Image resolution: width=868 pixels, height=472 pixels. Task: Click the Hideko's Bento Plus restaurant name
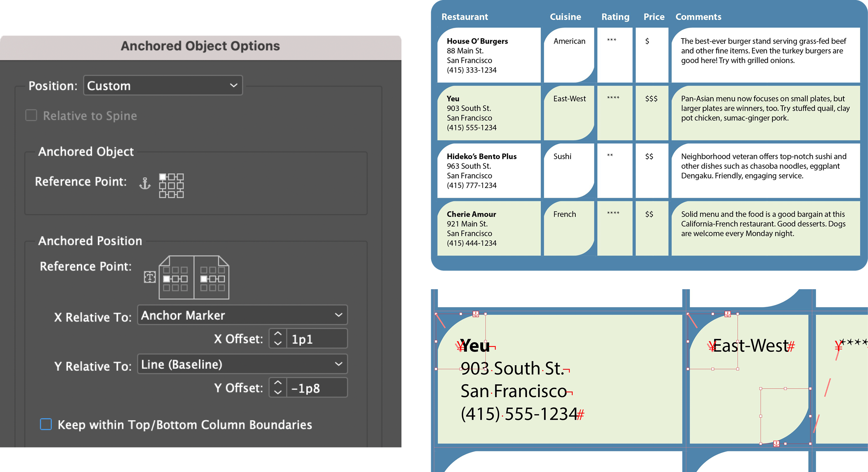(x=482, y=156)
